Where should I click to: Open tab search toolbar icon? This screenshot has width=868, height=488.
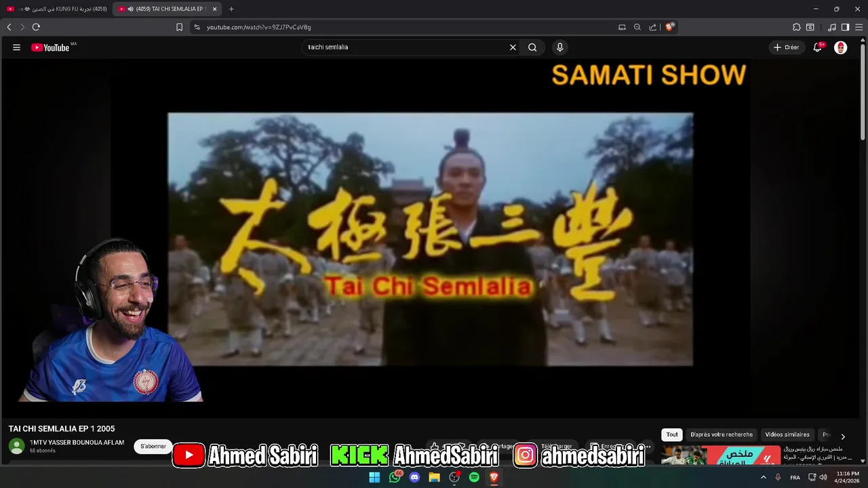[810, 27]
